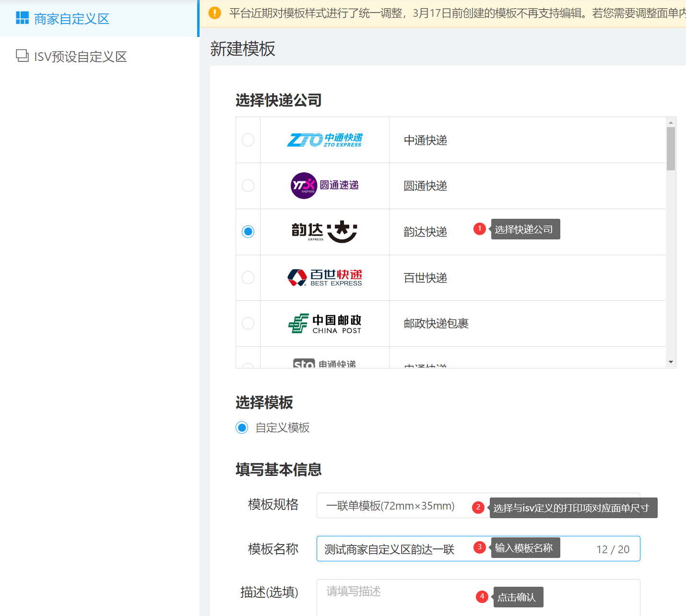
Task: Click the 商家自定义区 grid icon
Action: coord(23,18)
